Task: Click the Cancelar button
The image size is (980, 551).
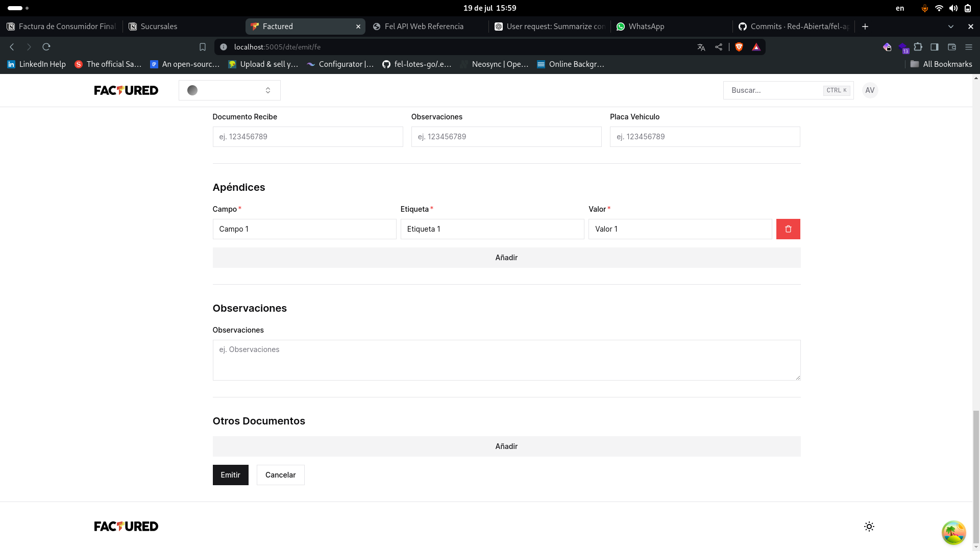Action: 280,475
